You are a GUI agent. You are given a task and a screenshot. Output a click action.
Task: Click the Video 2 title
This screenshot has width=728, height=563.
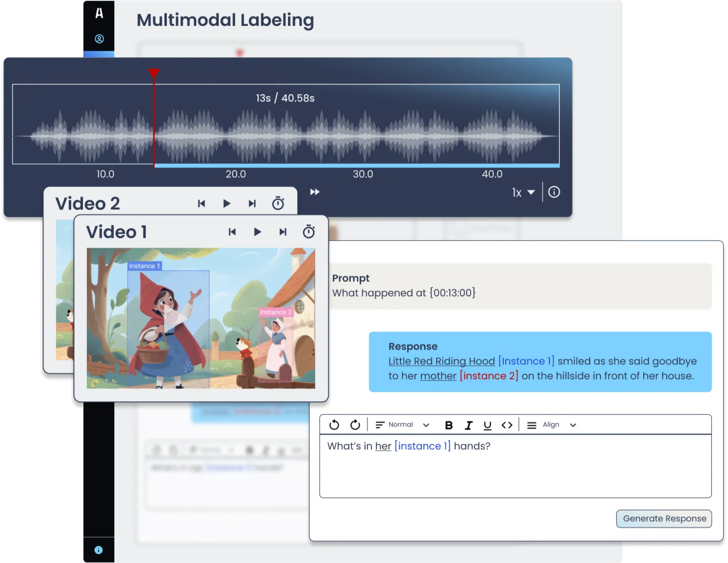87,204
